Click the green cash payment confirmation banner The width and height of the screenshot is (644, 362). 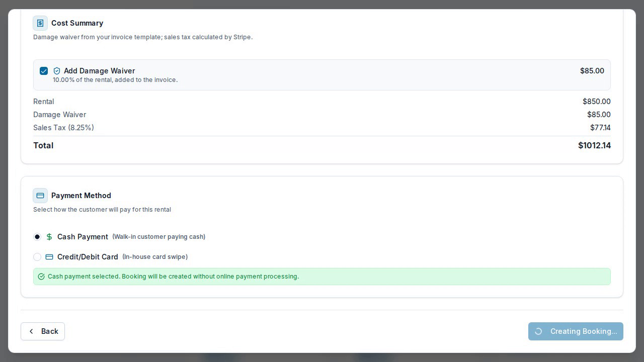pos(322,277)
